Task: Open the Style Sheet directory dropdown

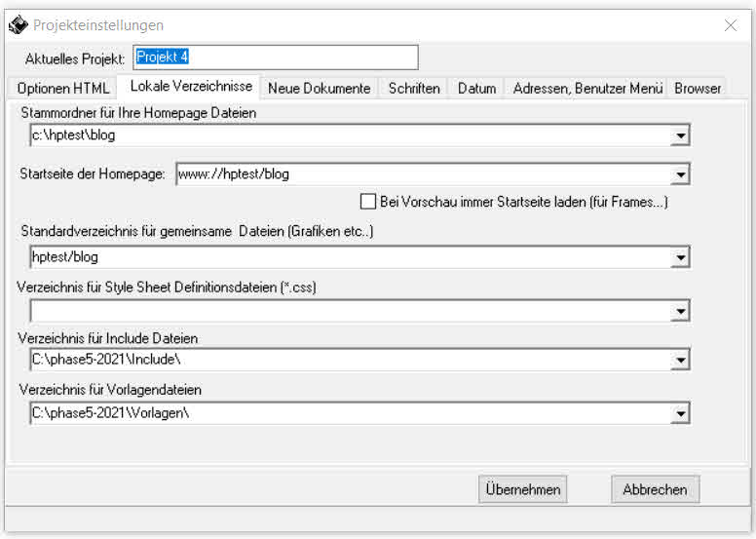Action: point(680,311)
